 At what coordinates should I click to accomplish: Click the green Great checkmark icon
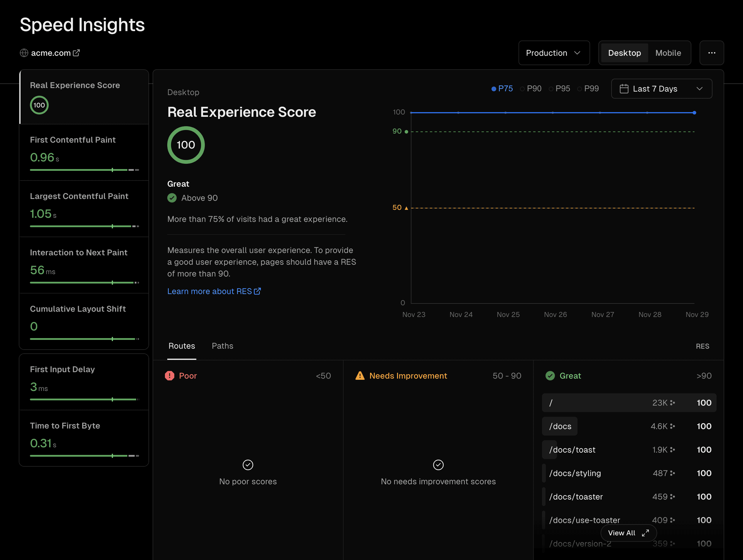click(550, 376)
